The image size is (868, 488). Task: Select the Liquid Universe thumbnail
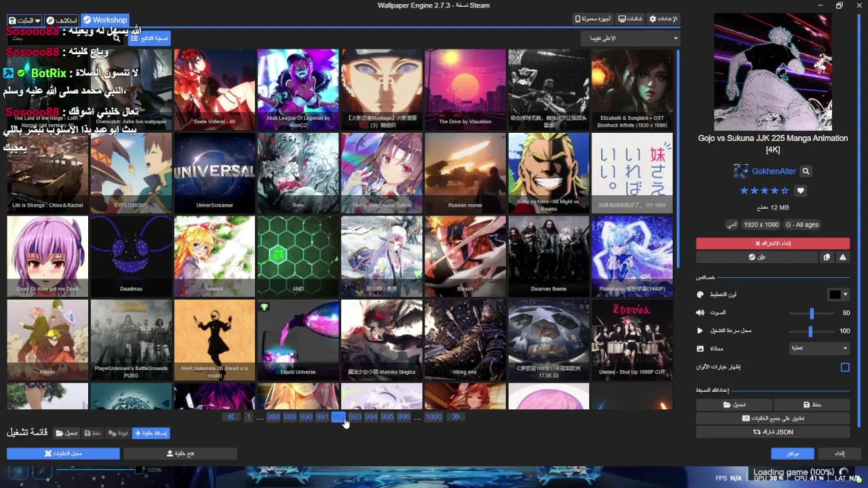[x=298, y=340]
